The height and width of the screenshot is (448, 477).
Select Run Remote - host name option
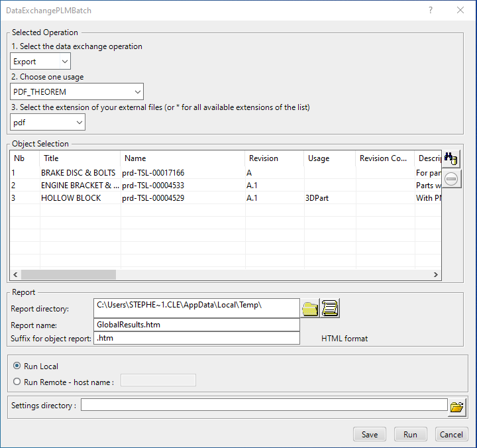pos(17,382)
